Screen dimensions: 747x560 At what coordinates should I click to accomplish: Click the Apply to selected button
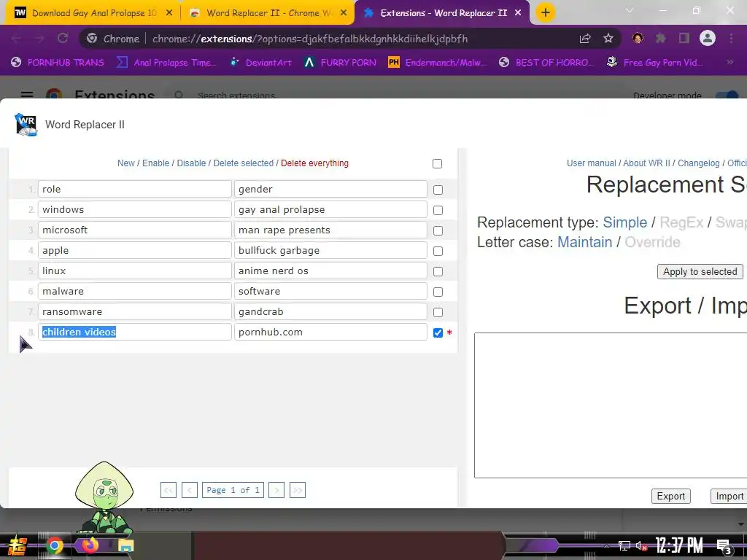click(700, 271)
